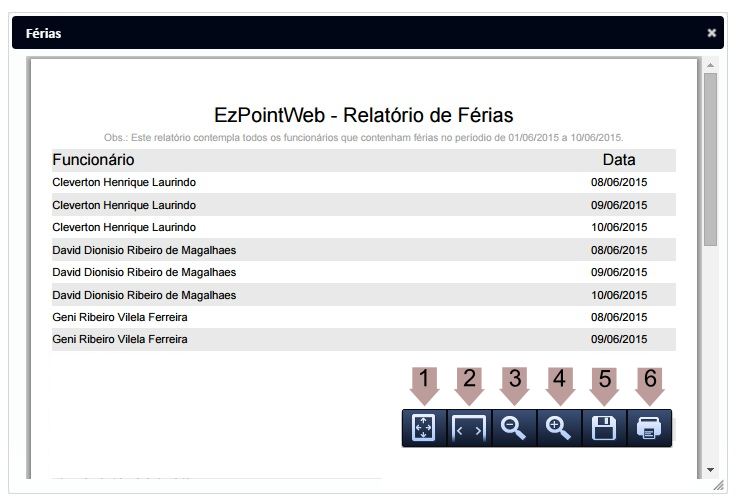This screenshot has width=742, height=502.
Task: Click the resize grip at the dialog corner
Action: (x=717, y=484)
